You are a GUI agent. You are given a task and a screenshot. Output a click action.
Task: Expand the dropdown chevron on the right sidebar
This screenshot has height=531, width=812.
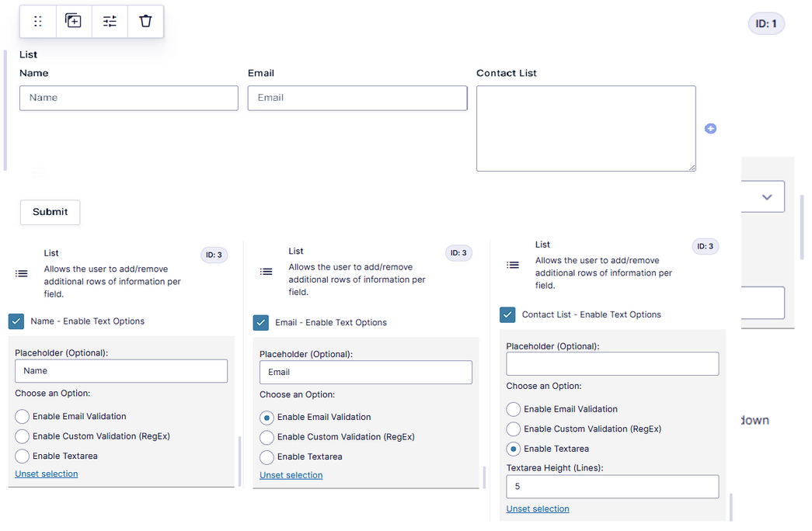(x=767, y=196)
